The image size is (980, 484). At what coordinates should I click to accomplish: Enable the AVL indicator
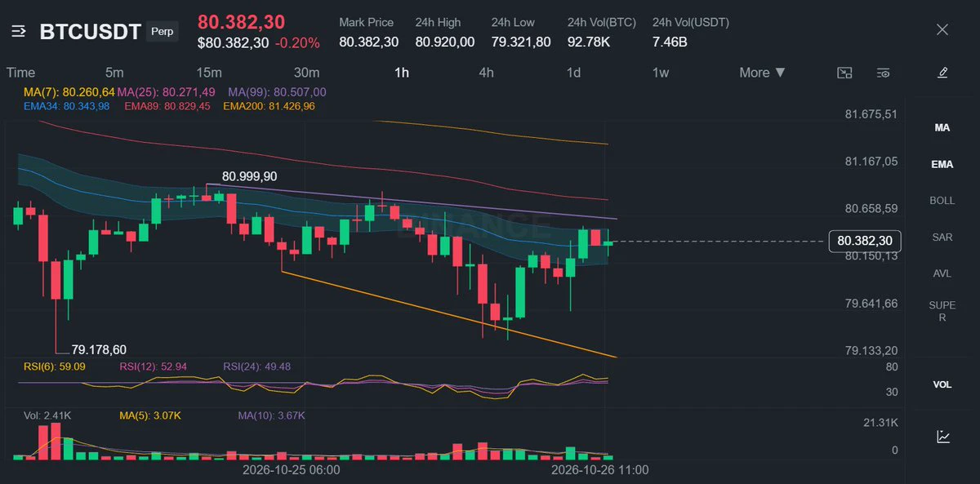942,273
